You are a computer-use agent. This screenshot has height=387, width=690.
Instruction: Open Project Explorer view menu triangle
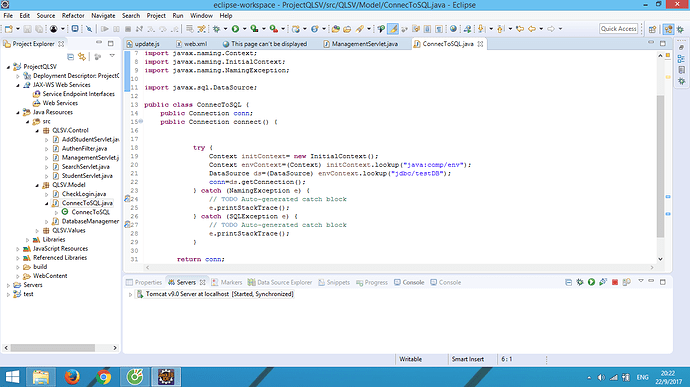point(112,56)
